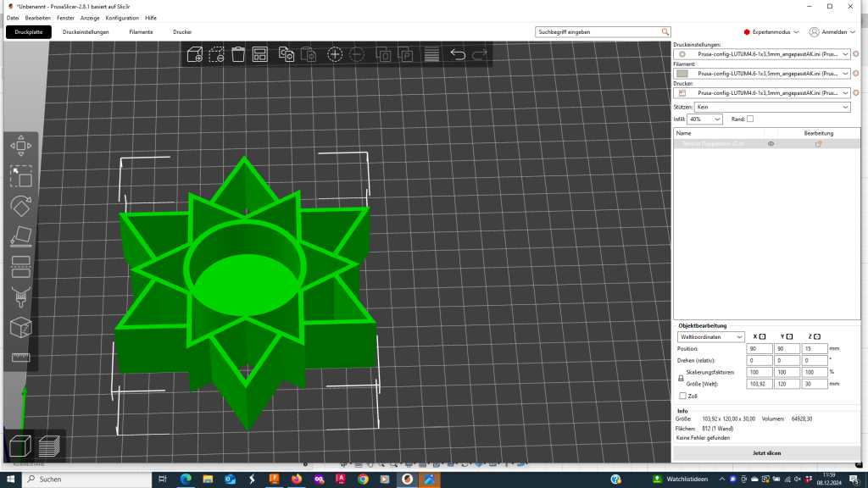Switch to the Druckeinstellungen tab
Image resolution: width=868 pixels, height=488 pixels.
86,32
